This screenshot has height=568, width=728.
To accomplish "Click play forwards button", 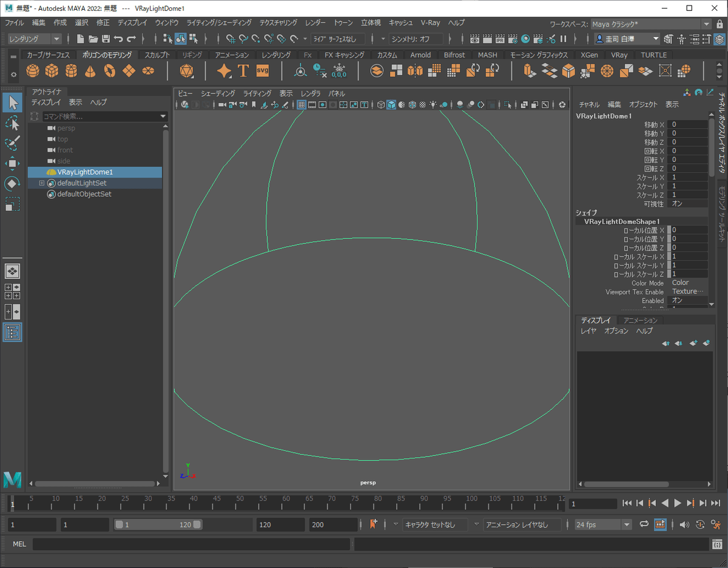I will click(x=678, y=503).
